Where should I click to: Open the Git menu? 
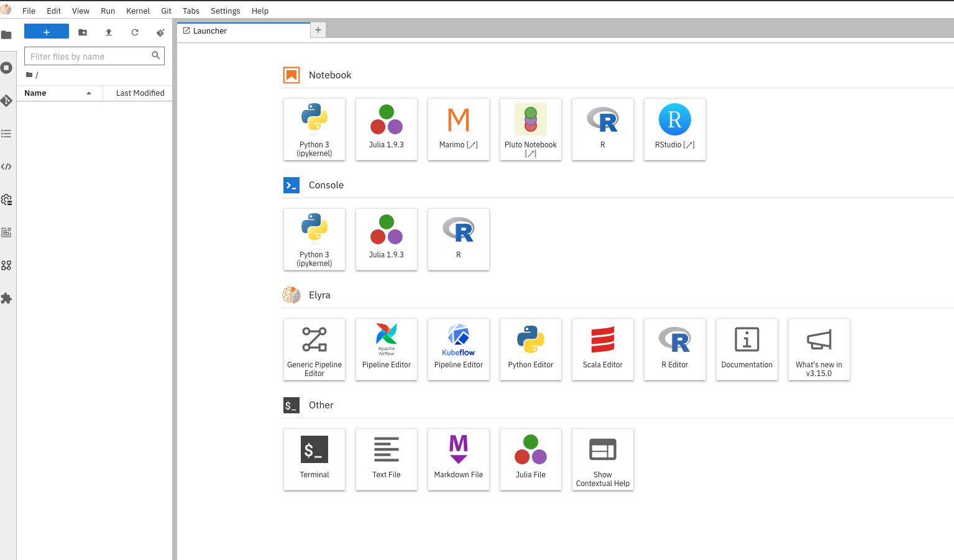tap(167, 11)
